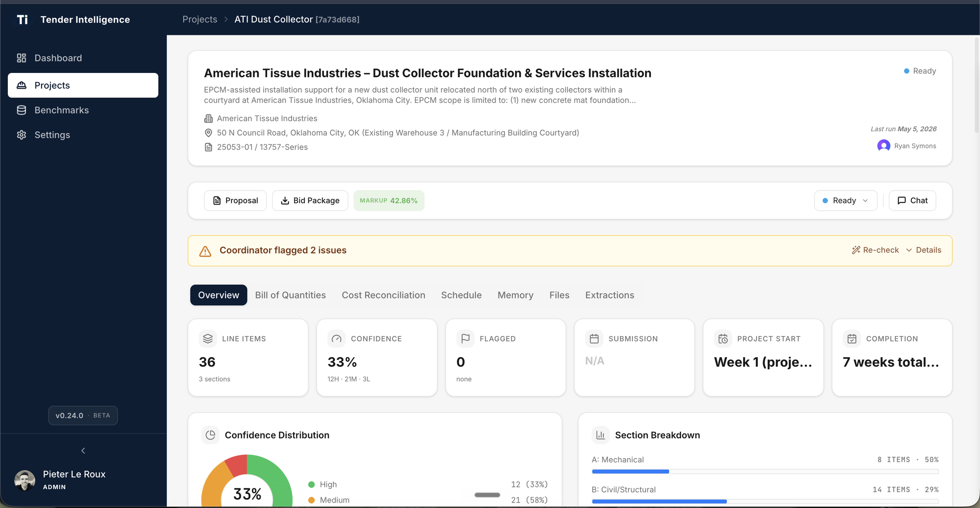Click the Flagged flag icon
Screen dimensions: 980x508
pos(465,339)
